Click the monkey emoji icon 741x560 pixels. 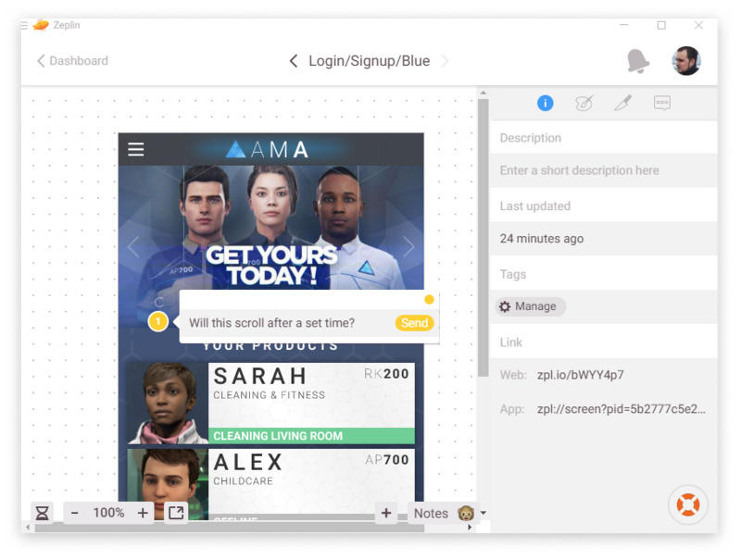click(x=466, y=513)
